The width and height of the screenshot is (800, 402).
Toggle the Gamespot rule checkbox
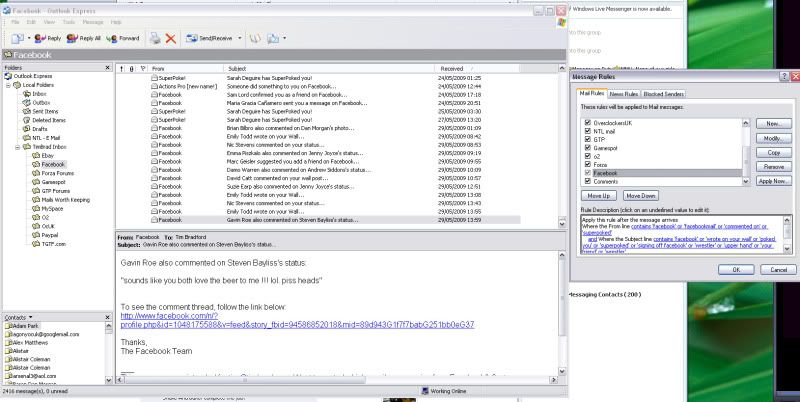(x=588, y=148)
